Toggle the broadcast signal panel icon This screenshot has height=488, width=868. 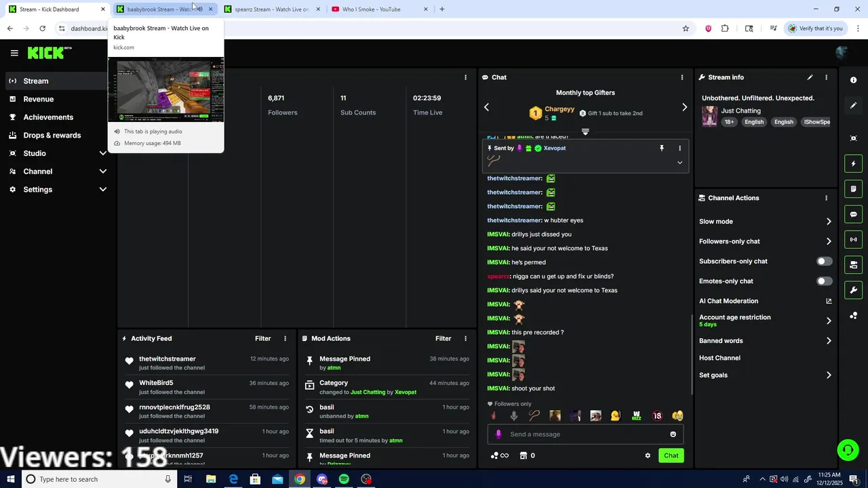tap(853, 239)
